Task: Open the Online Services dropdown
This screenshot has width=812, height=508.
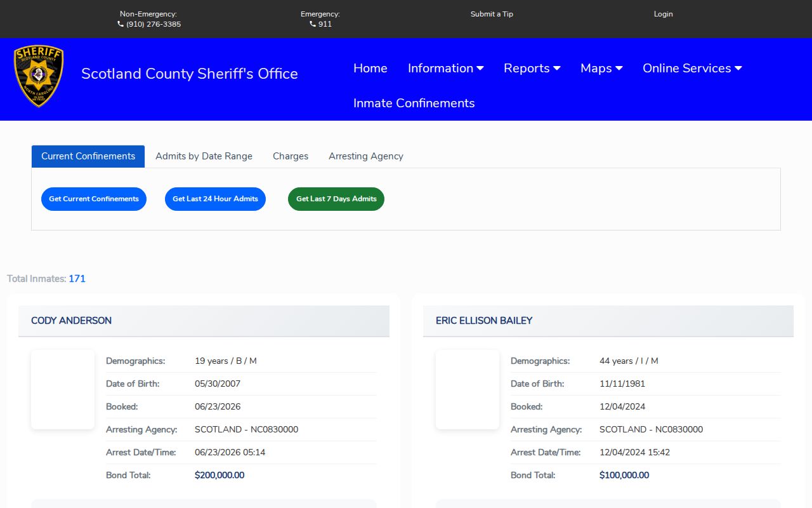Action: point(692,68)
